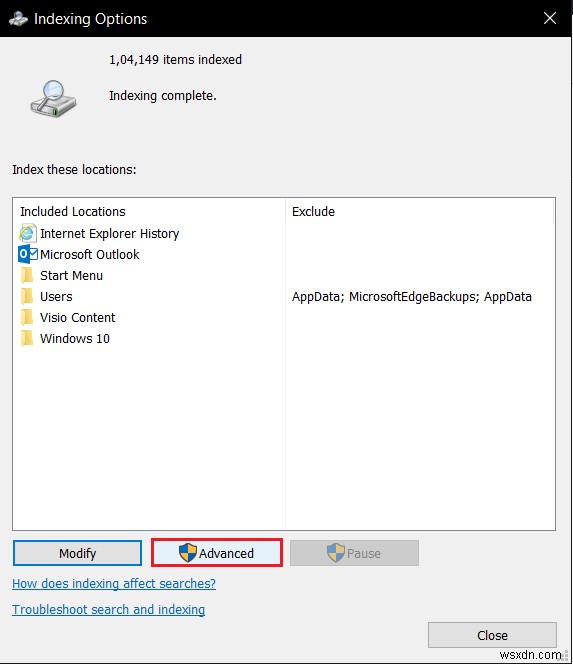Viewport: 573px width, 665px height.
Task: Close the Indexing Options dialog via Close button
Action: tap(492, 635)
